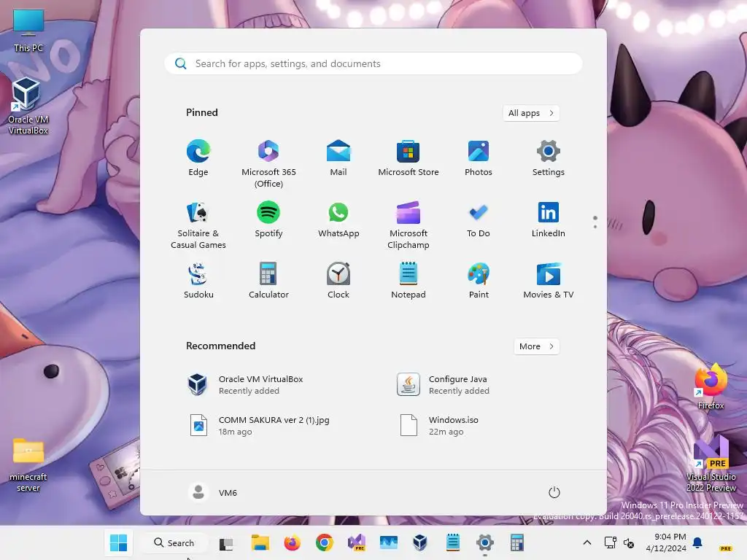Open Calculator in the pinned grid

pos(268,281)
